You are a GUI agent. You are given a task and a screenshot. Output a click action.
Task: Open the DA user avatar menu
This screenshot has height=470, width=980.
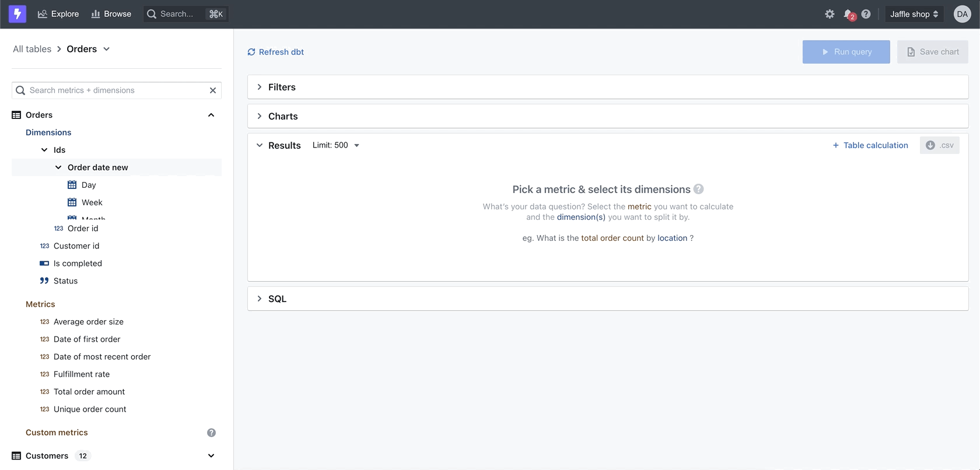click(x=962, y=14)
